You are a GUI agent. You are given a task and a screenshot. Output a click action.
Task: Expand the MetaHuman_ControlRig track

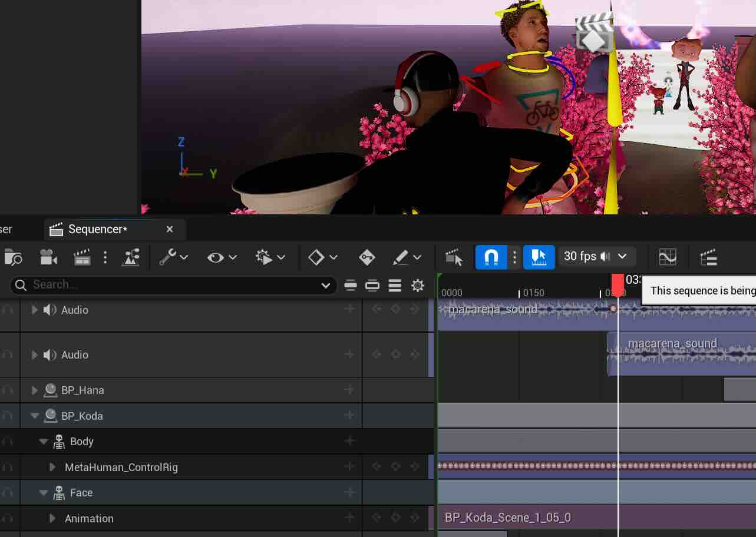[52, 467]
